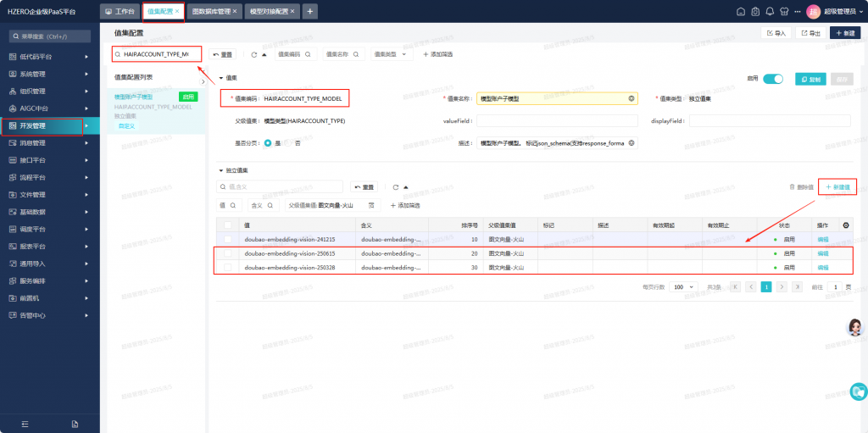Click the 值集名称 input field
The height and width of the screenshot is (433, 868).
[556, 98]
